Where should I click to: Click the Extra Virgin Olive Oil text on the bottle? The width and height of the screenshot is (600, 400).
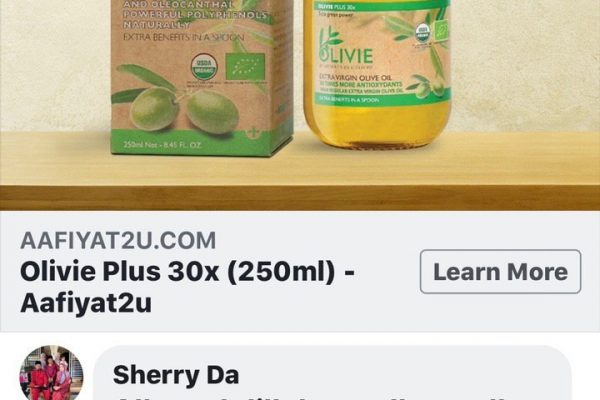pyautogui.click(x=355, y=77)
